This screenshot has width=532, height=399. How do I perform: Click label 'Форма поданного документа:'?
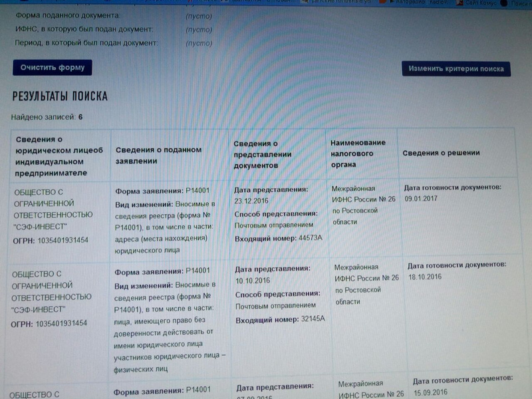(68, 15)
